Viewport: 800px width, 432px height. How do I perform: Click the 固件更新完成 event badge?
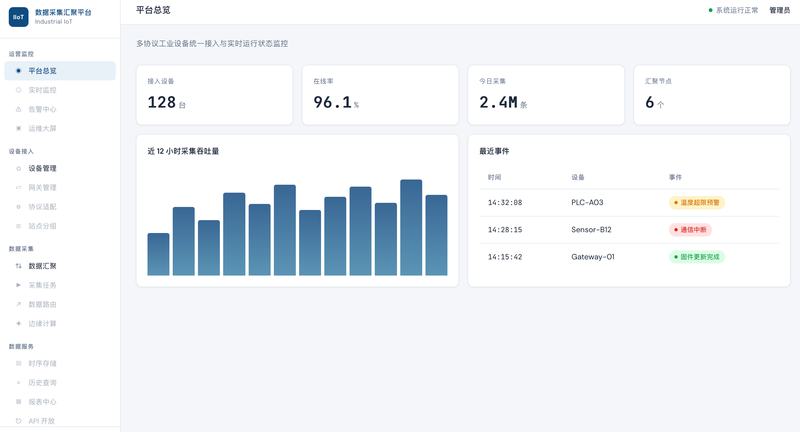click(x=696, y=257)
